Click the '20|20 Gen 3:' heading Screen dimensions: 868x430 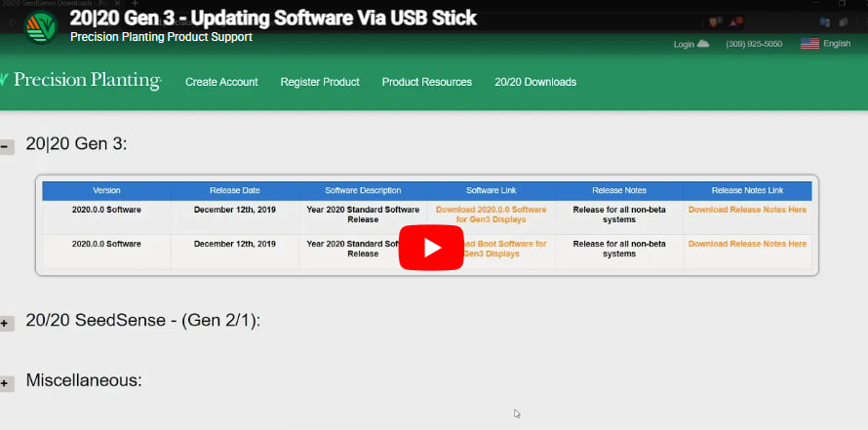coord(76,144)
